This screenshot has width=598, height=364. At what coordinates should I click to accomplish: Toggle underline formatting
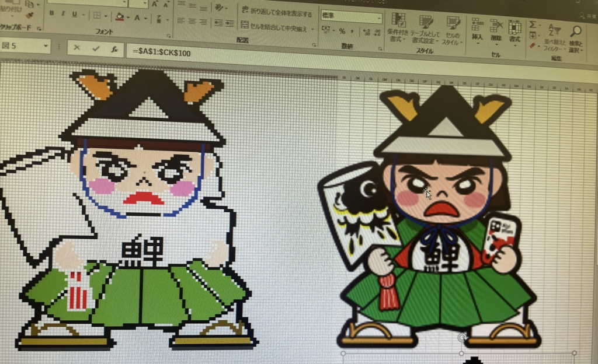(x=74, y=15)
